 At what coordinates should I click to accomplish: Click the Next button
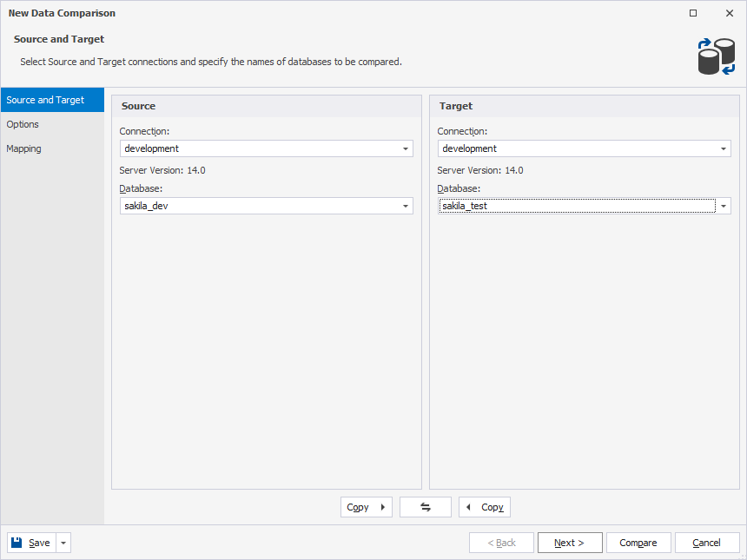pyautogui.click(x=570, y=542)
